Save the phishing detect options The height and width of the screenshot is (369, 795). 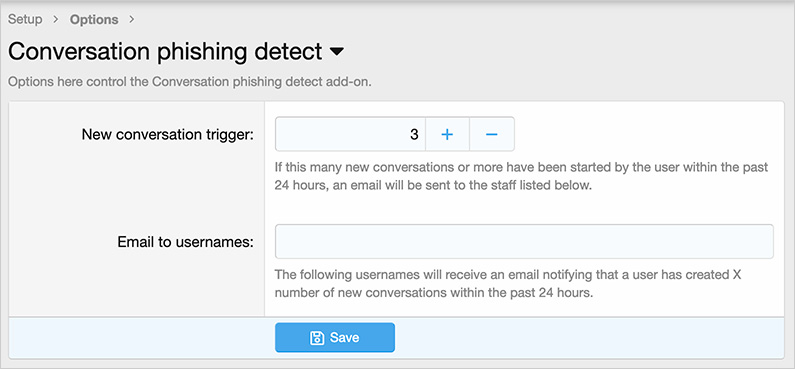[x=335, y=338]
